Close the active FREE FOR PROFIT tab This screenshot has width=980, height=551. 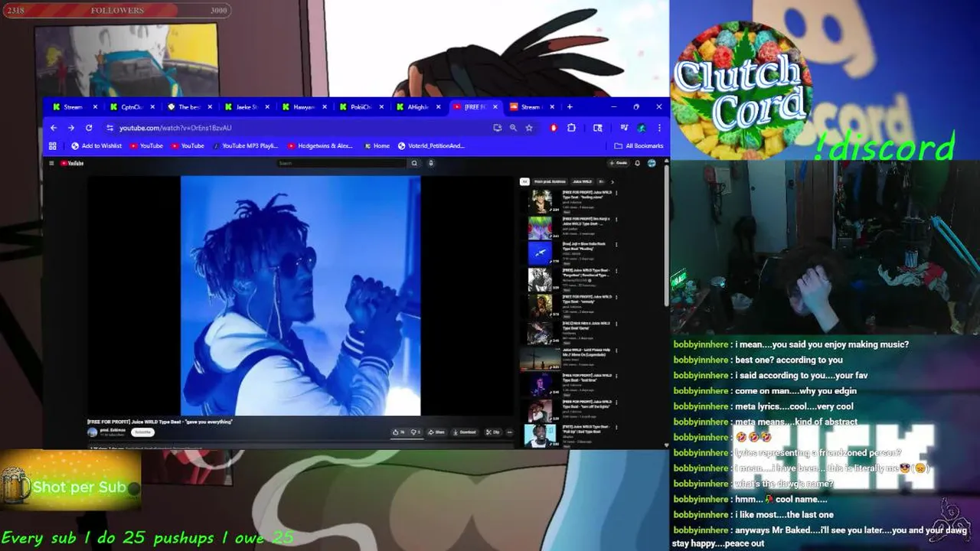pyautogui.click(x=495, y=107)
